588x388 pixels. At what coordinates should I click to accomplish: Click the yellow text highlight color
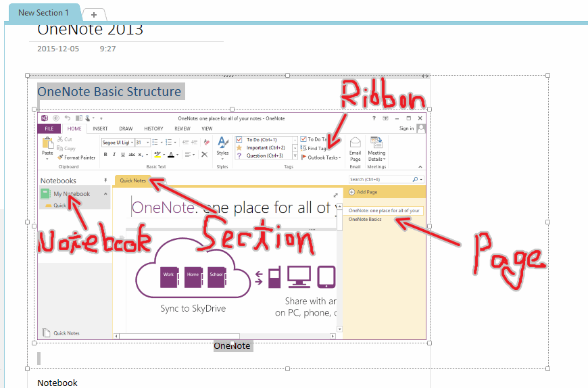pos(157,154)
